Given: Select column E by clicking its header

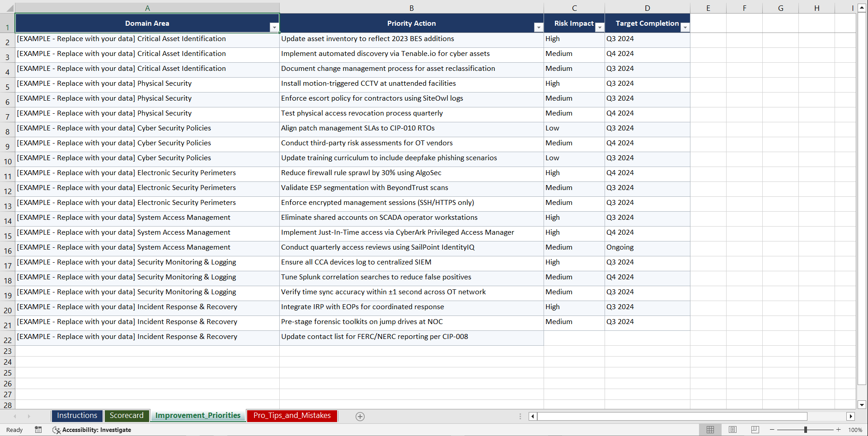Looking at the screenshot, I should point(708,8).
